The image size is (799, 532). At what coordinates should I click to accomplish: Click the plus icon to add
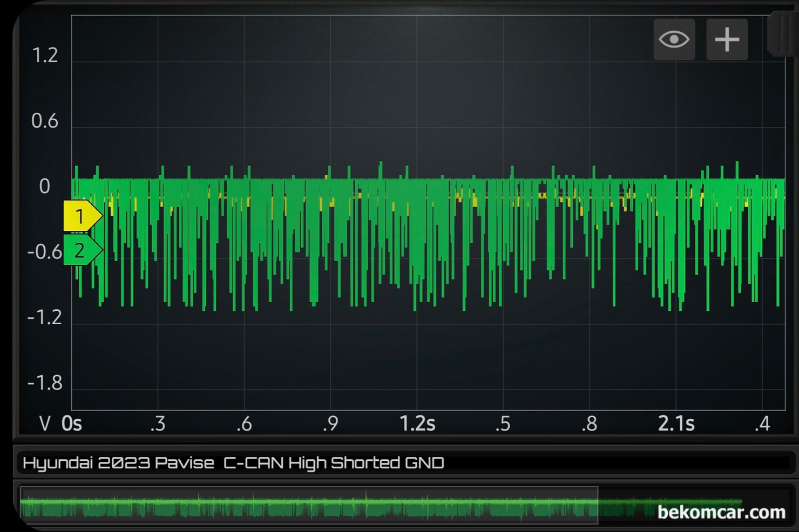click(x=727, y=39)
